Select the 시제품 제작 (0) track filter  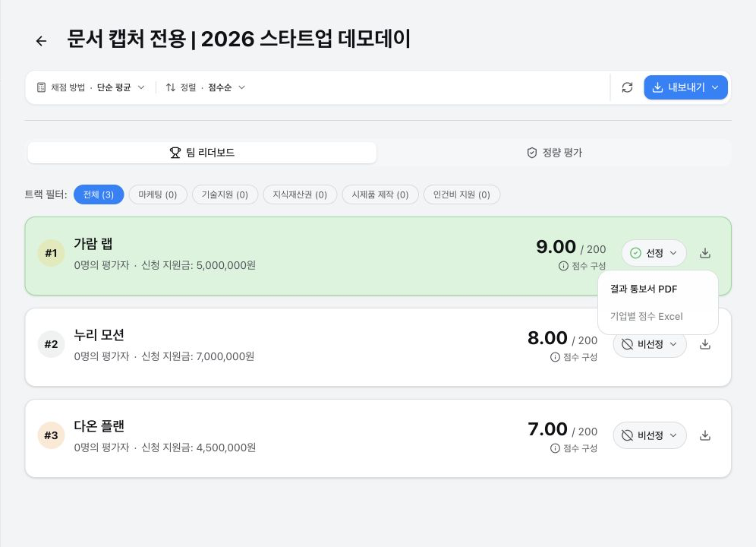380,194
